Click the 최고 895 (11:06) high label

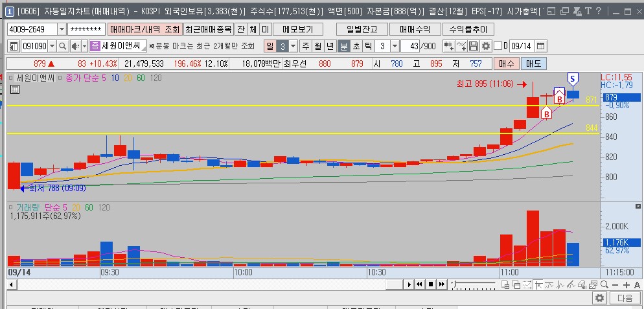tap(485, 84)
